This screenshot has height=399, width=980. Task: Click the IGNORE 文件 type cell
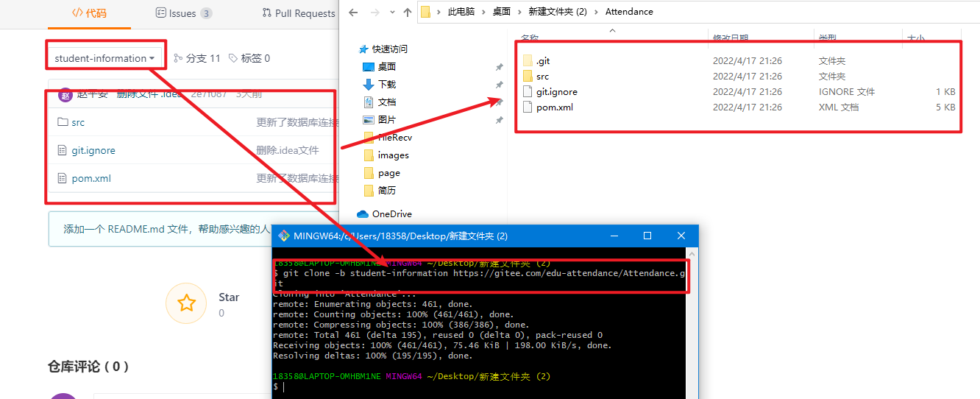tap(846, 92)
